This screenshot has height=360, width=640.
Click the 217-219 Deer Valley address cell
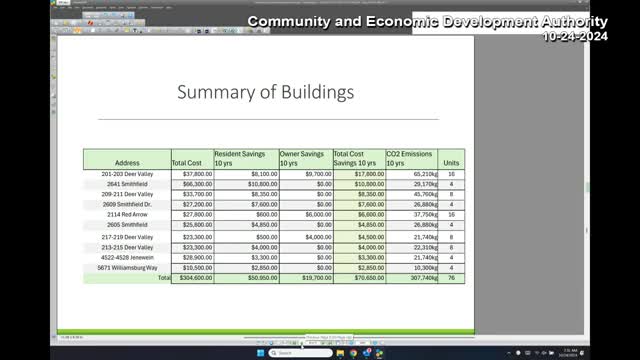[x=127, y=237]
